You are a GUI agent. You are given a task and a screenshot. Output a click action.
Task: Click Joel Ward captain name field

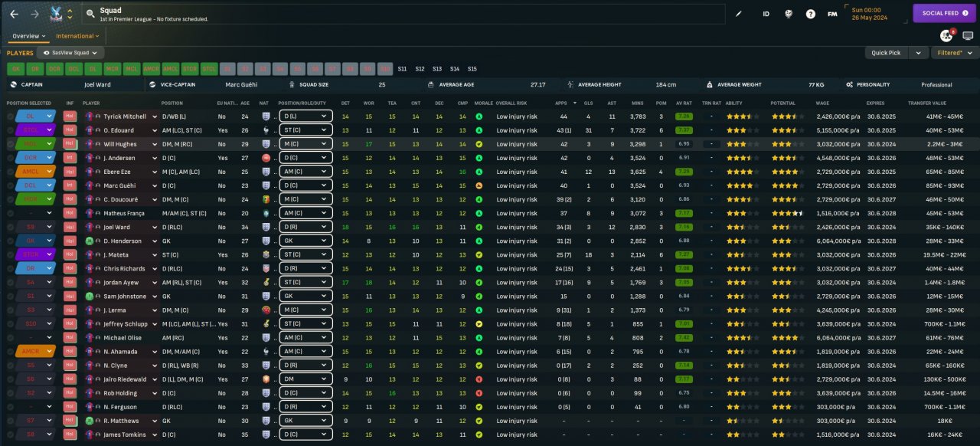point(98,84)
